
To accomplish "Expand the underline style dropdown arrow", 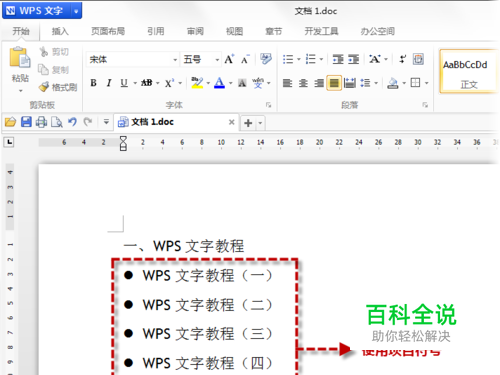I will click(135, 83).
